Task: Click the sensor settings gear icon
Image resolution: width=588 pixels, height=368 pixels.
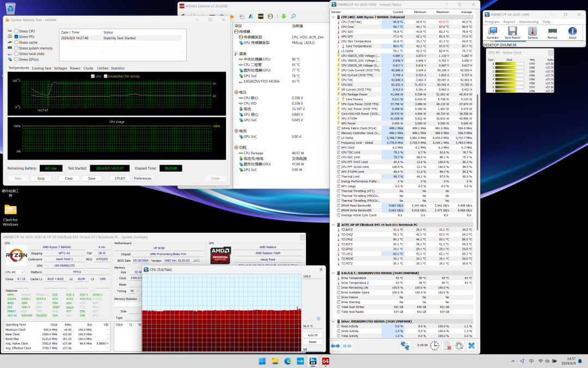Action: 459,346
